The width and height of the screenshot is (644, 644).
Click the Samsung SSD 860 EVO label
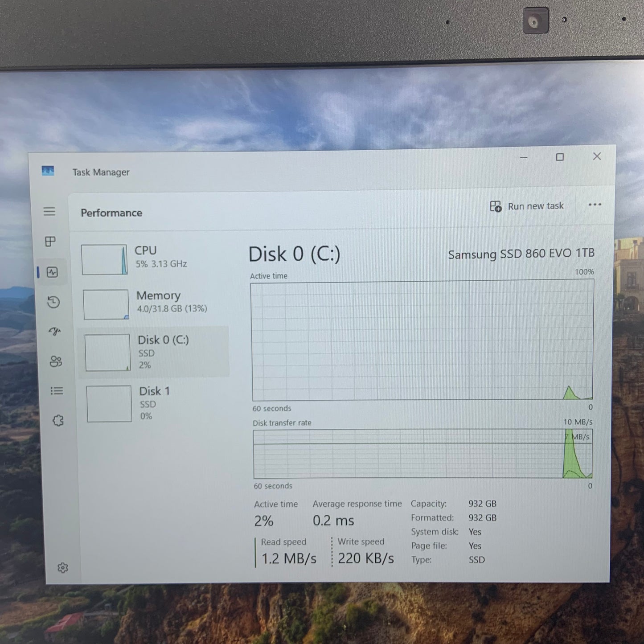pyautogui.click(x=521, y=254)
